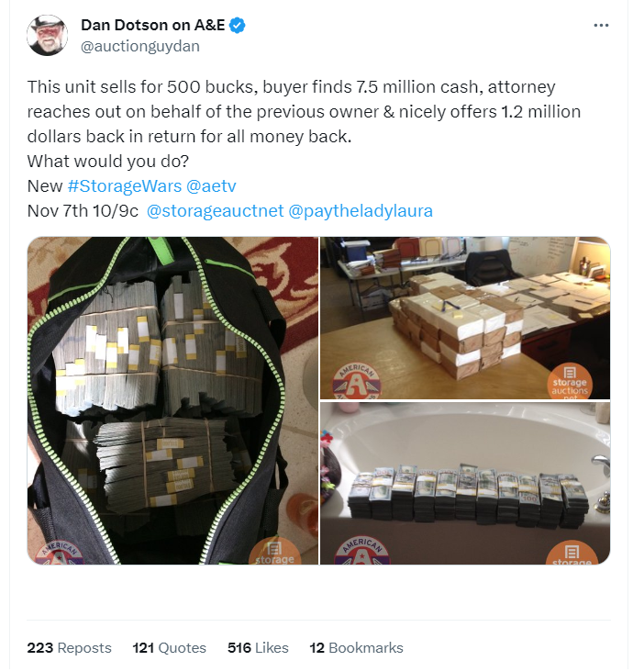The image size is (633, 672).
Task: Open the @auctionguydan handle
Action: click(x=140, y=46)
